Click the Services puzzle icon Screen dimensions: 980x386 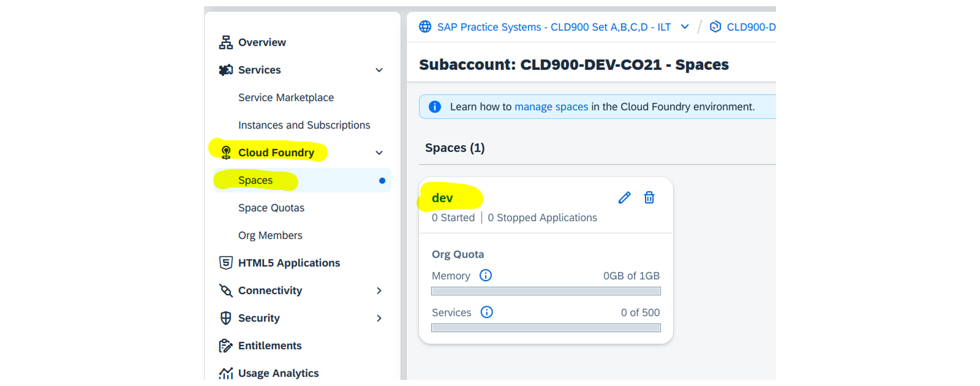click(226, 70)
